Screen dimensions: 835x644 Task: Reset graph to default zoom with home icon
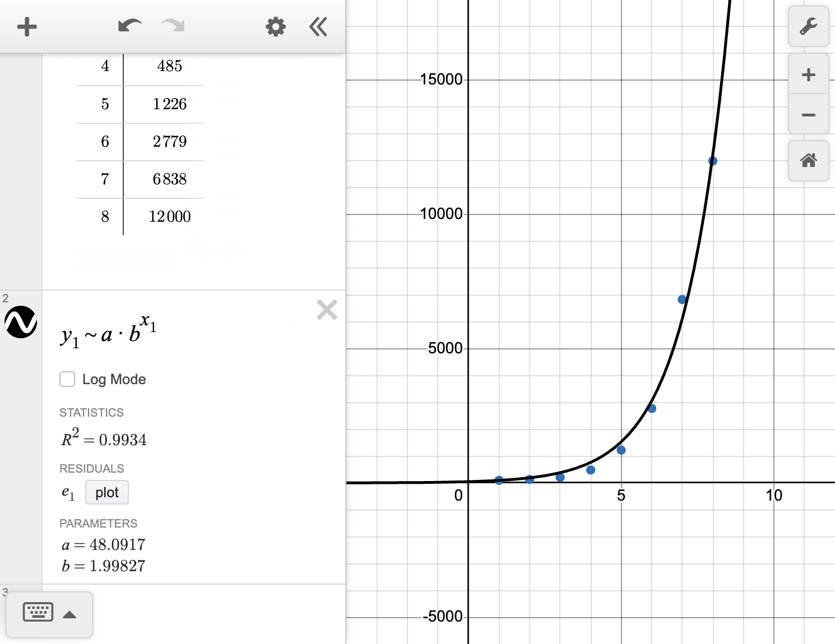[809, 161]
